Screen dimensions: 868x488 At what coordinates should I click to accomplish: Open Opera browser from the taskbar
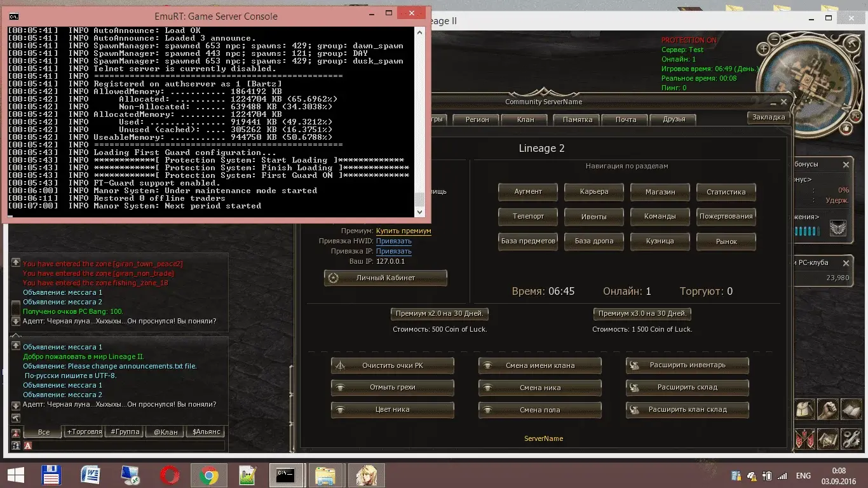point(169,475)
